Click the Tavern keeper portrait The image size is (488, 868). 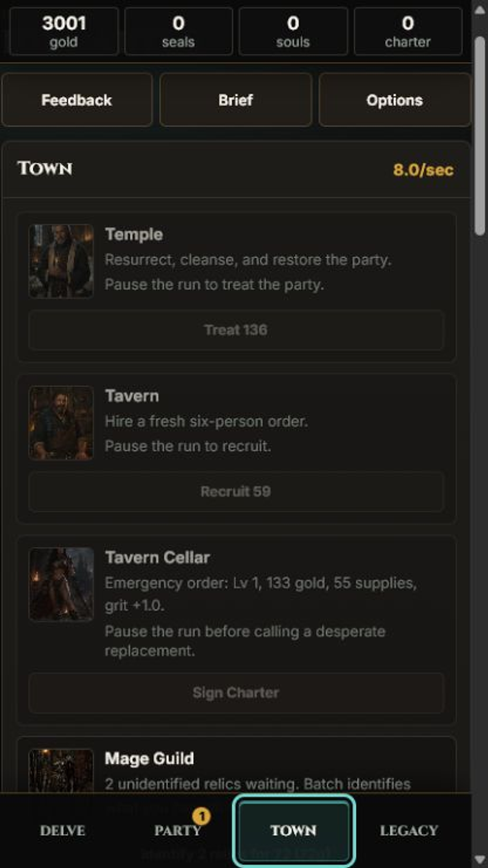point(61,423)
